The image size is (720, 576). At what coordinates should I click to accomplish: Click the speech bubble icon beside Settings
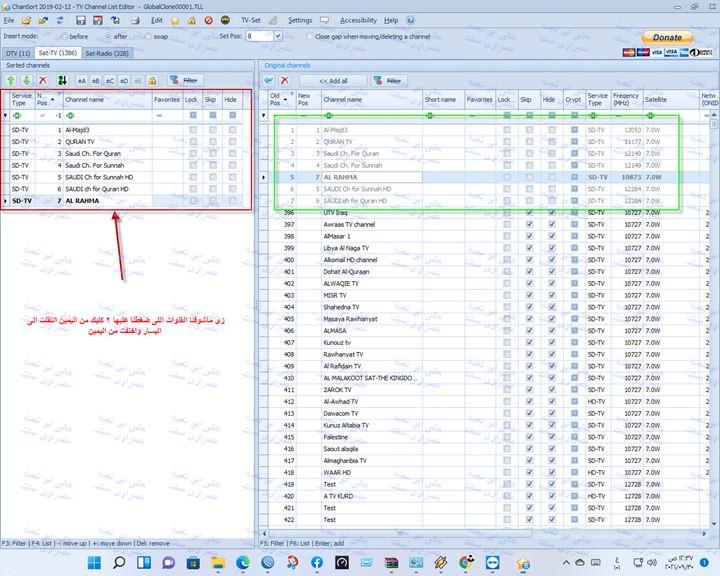pyautogui.click(x=325, y=21)
